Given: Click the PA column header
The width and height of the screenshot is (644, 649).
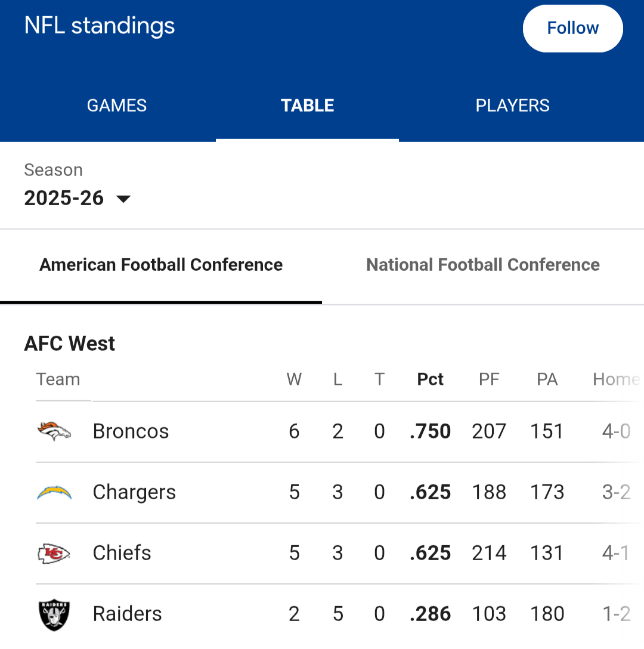Looking at the screenshot, I should 547,379.
